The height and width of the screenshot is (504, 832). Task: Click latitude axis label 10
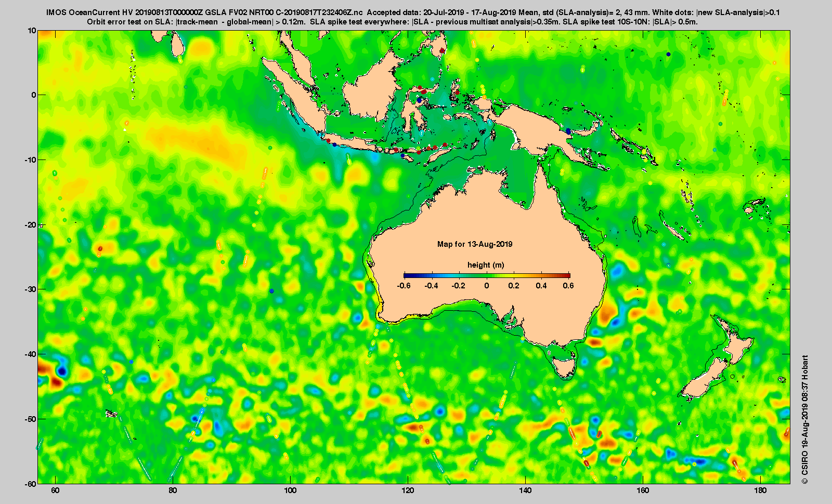tap(32, 30)
